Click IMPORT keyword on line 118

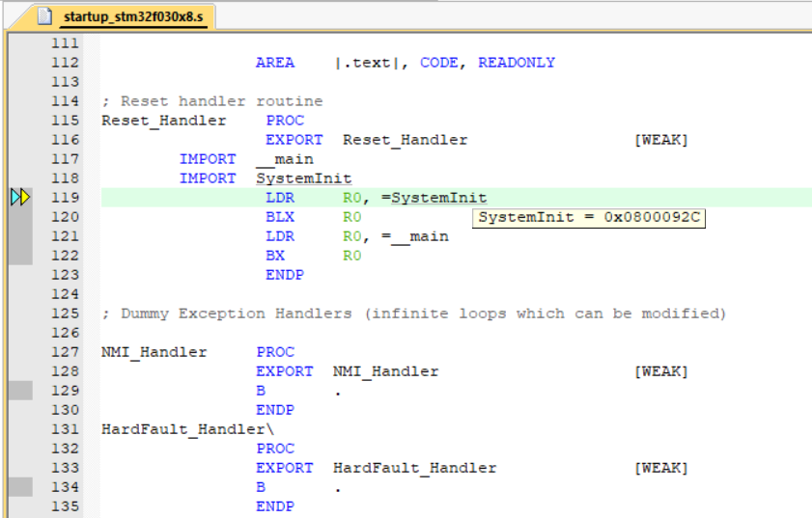coord(208,178)
